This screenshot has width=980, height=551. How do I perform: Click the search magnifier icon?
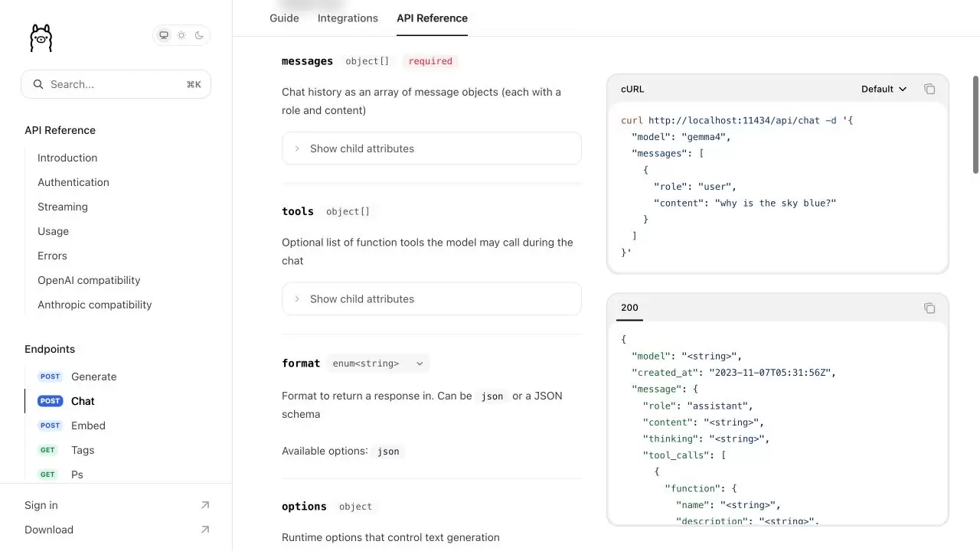point(38,84)
